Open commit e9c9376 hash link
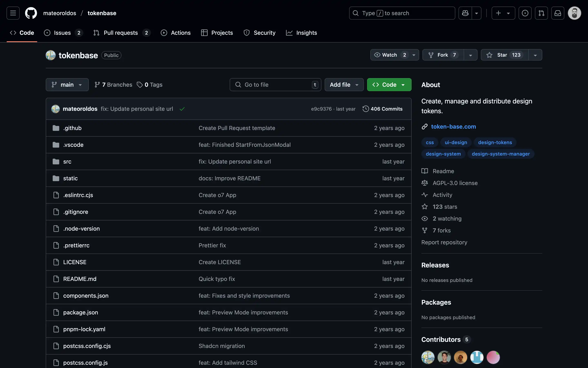 tap(321, 109)
